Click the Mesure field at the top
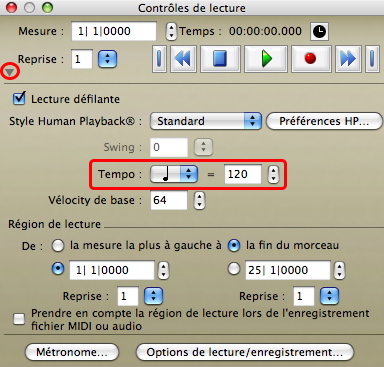Viewport: 384px width, 367px height. 114,31
